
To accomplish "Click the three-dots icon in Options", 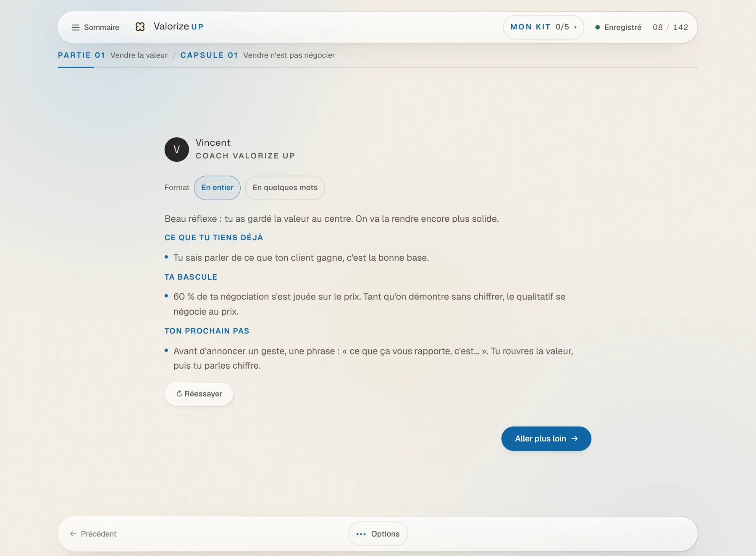I will pos(361,534).
